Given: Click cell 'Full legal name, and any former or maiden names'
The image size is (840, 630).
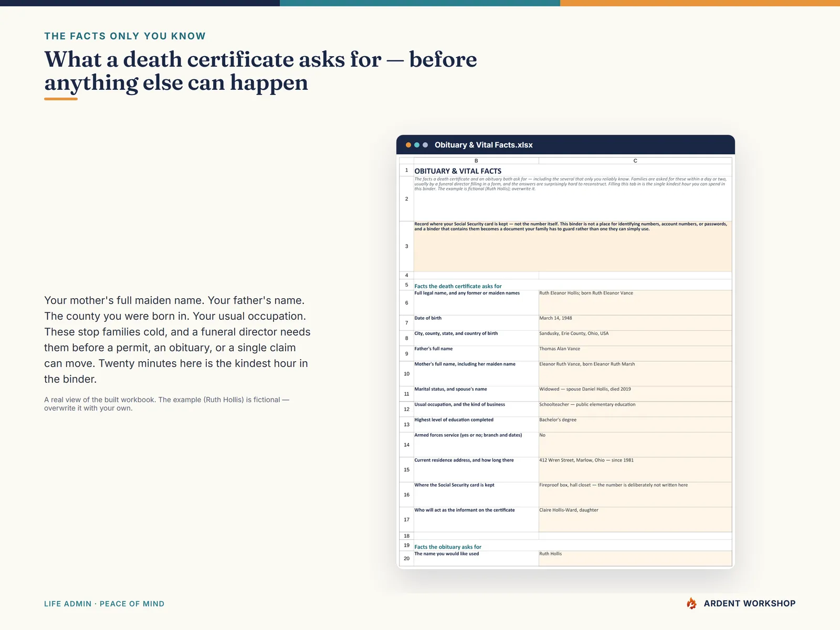Looking at the screenshot, I should 476,303.
